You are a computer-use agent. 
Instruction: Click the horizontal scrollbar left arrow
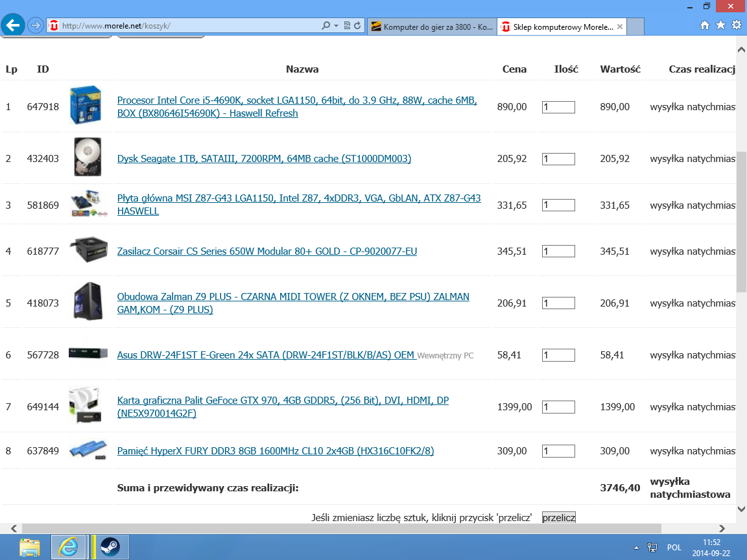pos(14,529)
